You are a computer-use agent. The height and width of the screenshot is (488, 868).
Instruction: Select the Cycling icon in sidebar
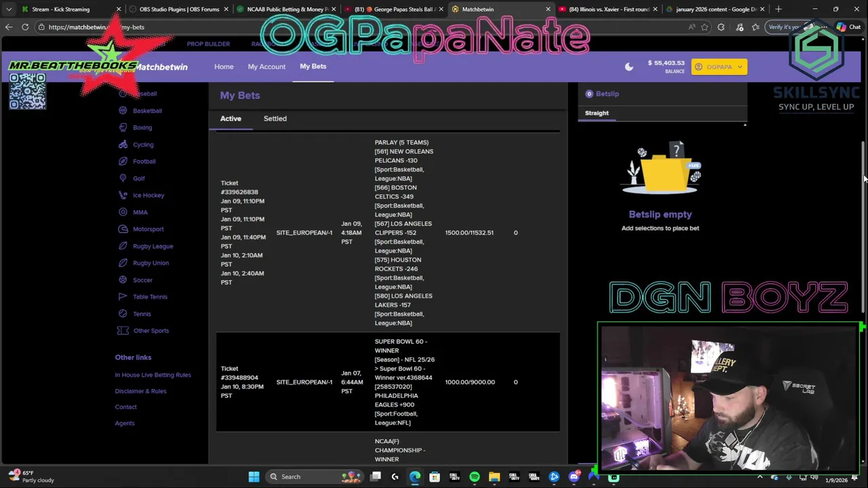coord(123,144)
